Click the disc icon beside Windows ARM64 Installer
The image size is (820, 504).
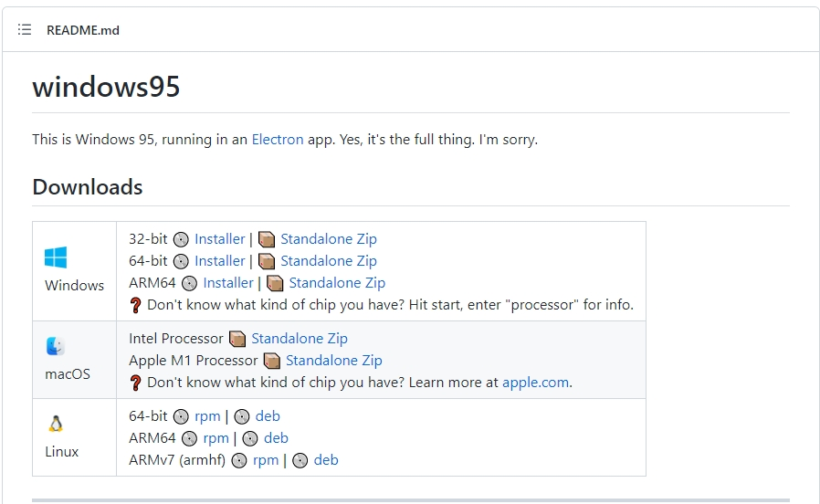click(x=189, y=283)
